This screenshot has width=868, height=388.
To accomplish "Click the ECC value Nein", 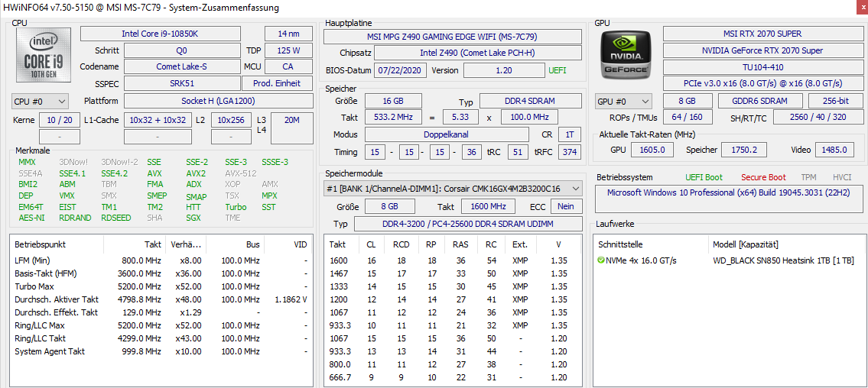I will 566,206.
